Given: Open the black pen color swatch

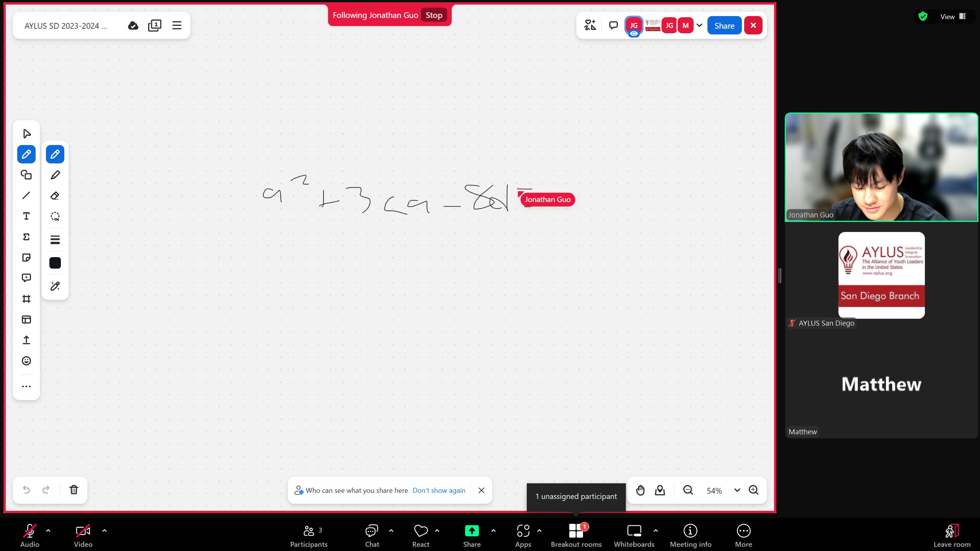Looking at the screenshot, I should 55,263.
